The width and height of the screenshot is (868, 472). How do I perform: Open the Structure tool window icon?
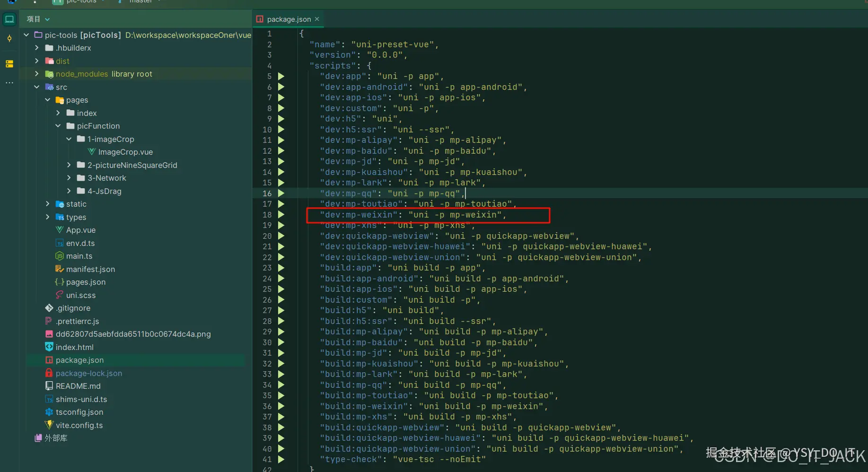tap(9, 64)
